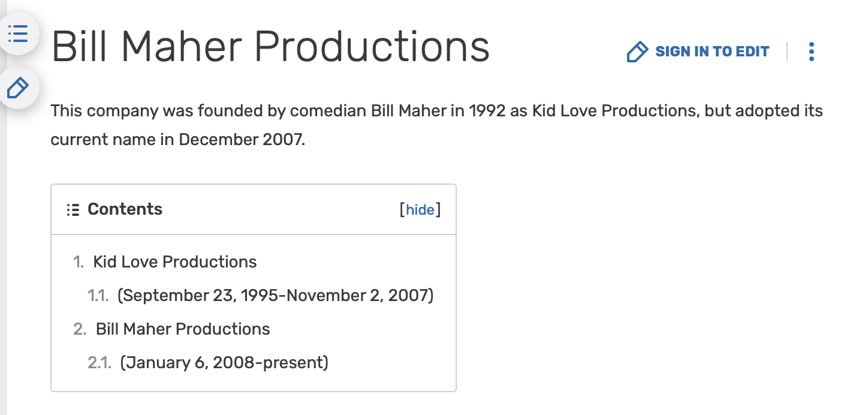Open the September 23, 1995-November 2, 2007 subsection link
Viewport: 868px width, 415px height.
point(276,296)
